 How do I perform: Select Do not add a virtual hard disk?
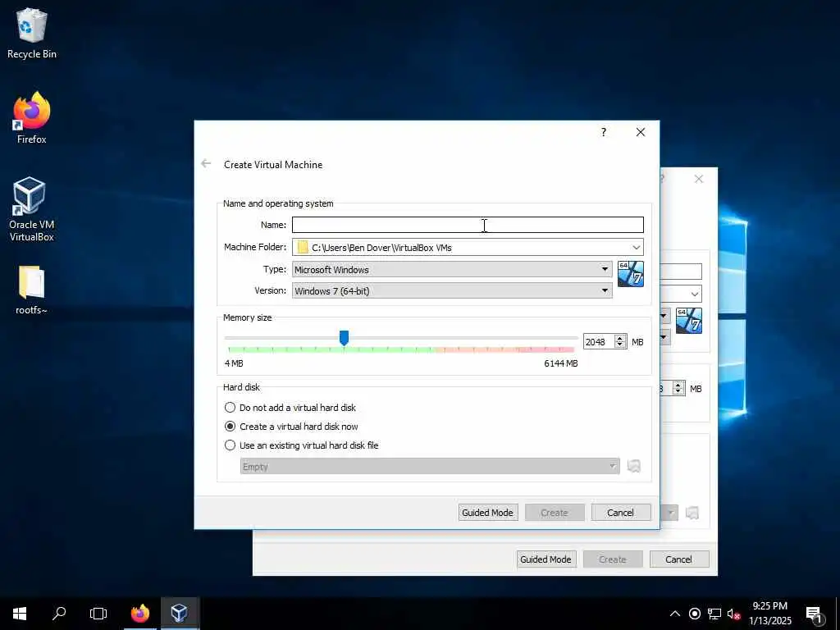[x=290, y=408]
